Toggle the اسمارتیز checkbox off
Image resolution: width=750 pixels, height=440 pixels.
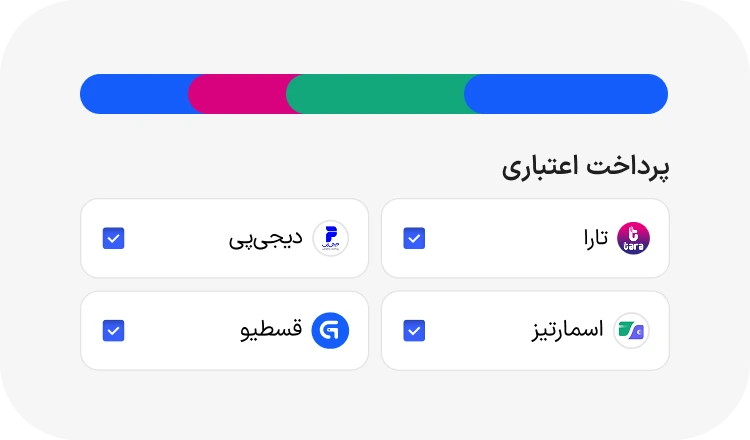pos(414,330)
